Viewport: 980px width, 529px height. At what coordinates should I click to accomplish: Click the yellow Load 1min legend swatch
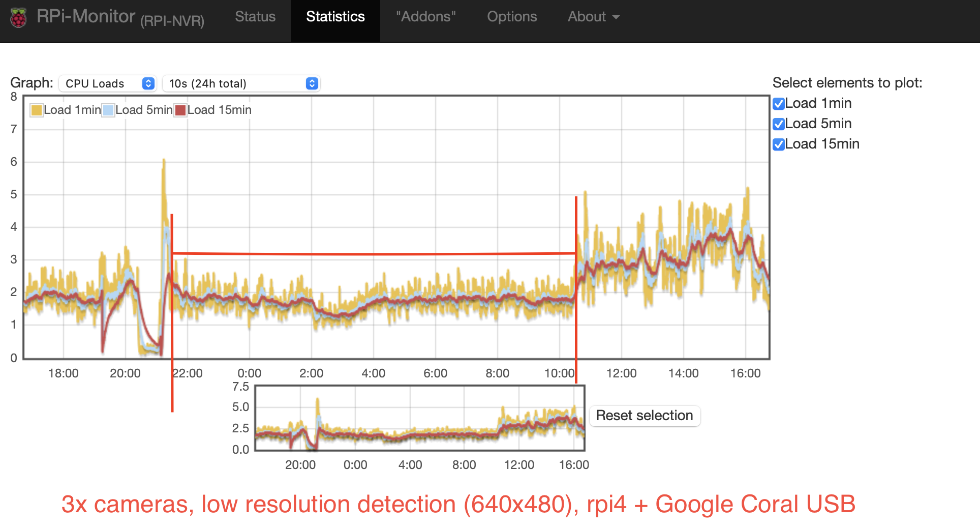click(x=36, y=110)
